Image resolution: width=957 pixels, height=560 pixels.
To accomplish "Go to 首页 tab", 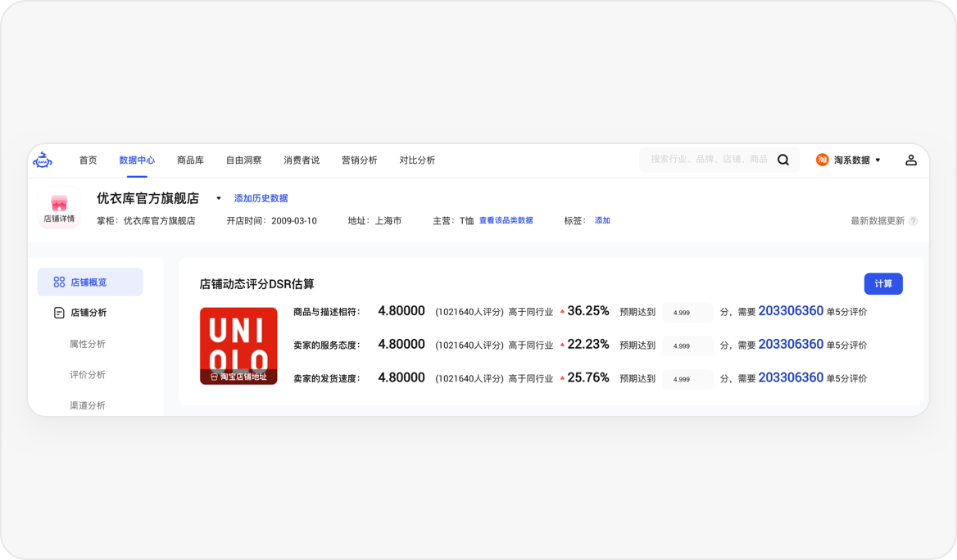I will (88, 160).
